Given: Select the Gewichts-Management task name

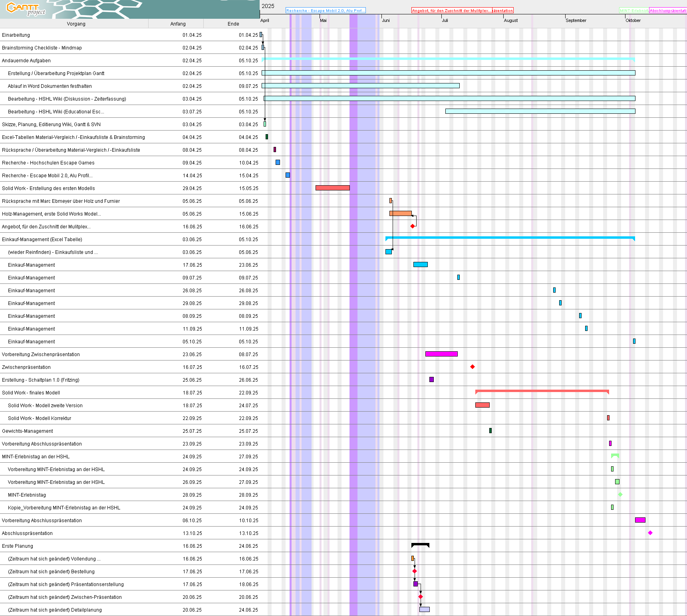Looking at the screenshot, I should point(28,431).
